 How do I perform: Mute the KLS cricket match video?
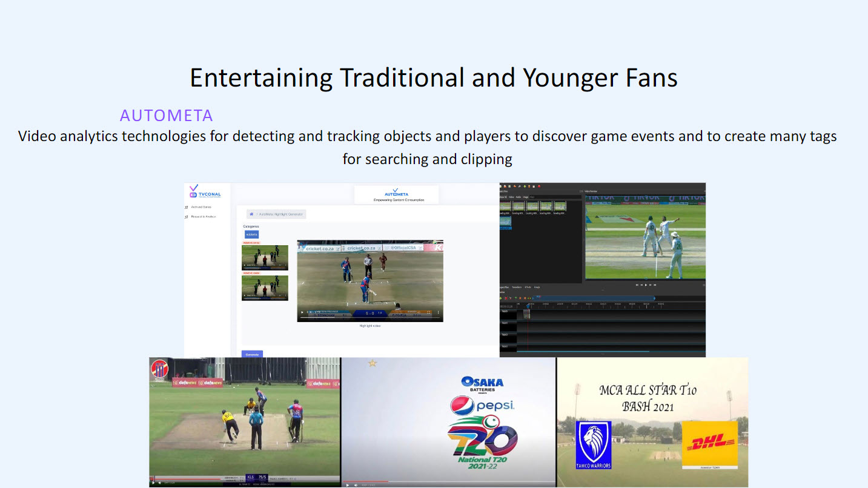(x=160, y=483)
